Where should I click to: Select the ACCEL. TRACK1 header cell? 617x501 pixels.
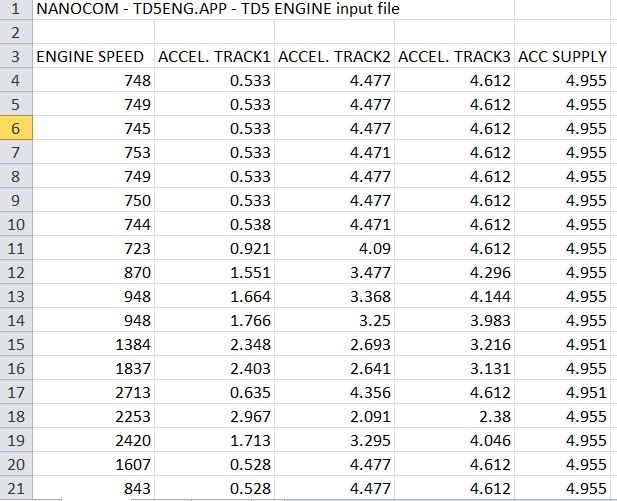pyautogui.click(x=214, y=56)
